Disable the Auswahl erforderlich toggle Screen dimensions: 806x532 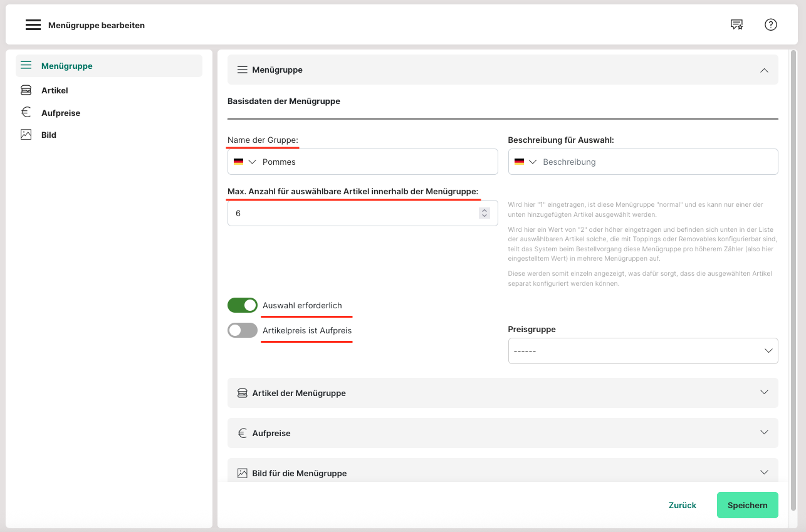(243, 305)
